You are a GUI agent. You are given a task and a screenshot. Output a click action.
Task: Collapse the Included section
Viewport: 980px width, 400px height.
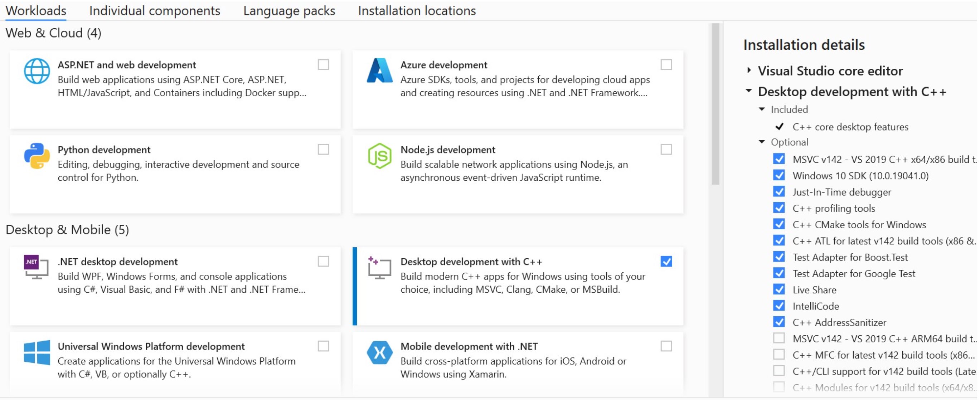pyautogui.click(x=762, y=109)
